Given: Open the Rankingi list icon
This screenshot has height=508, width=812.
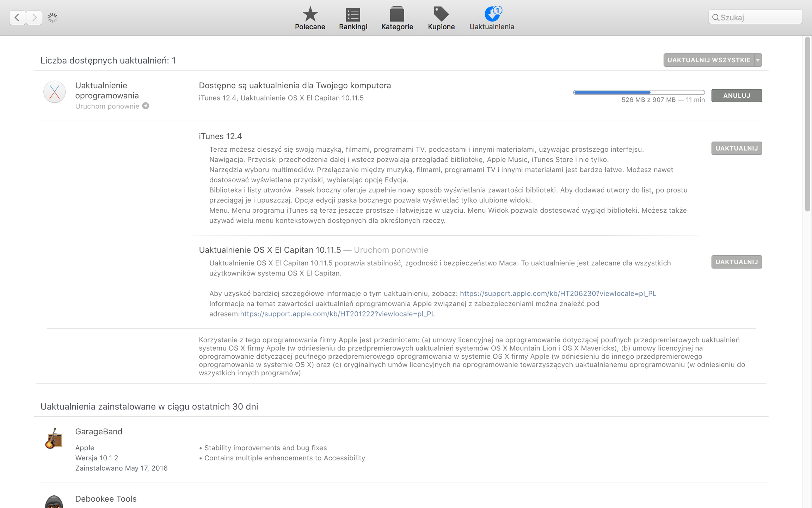Looking at the screenshot, I should tap(353, 14).
